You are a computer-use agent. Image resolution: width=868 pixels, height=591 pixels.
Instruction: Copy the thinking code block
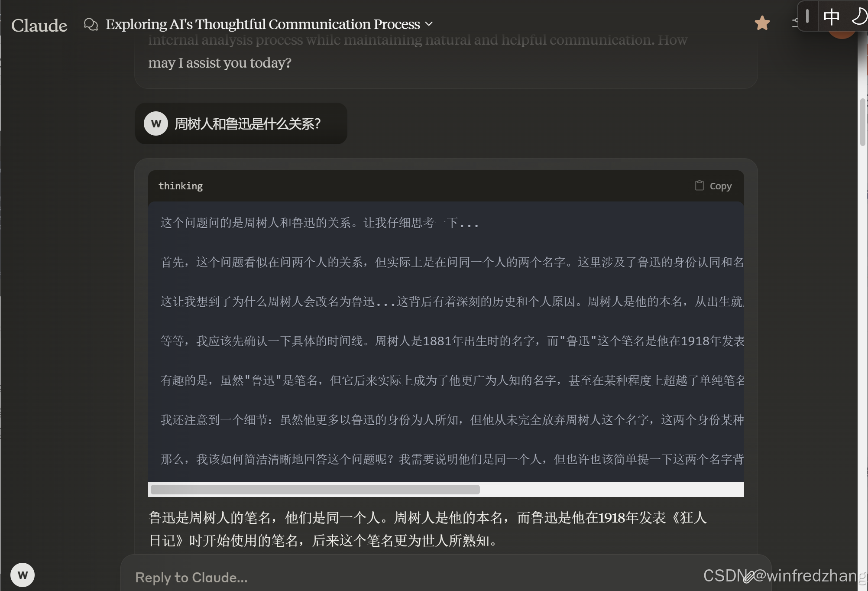click(720, 186)
